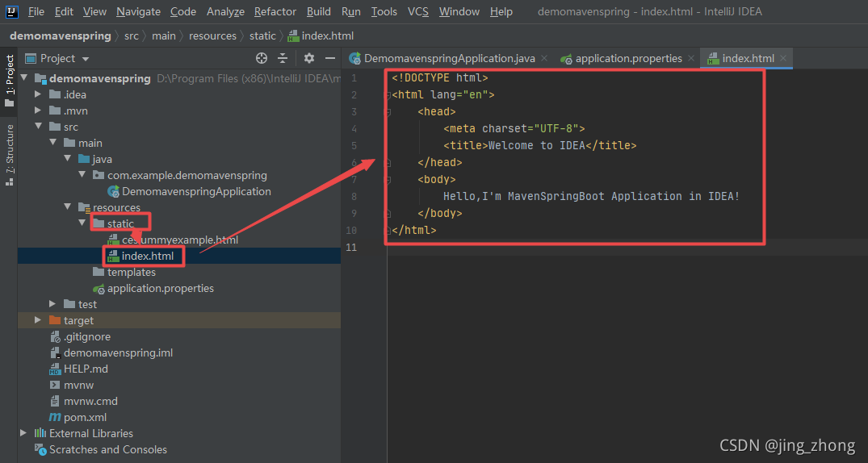Screen dimensions: 868x463
Task: Collapse the main folder
Action: [52, 143]
